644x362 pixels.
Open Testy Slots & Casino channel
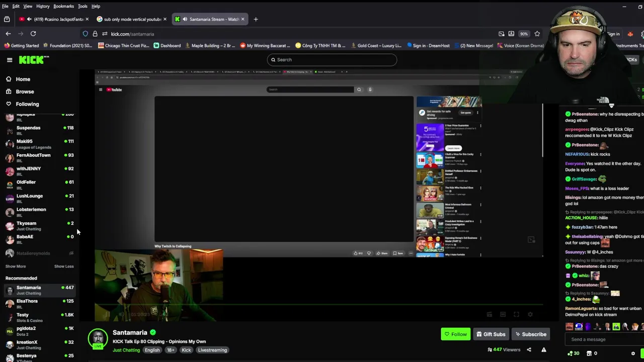point(39,317)
